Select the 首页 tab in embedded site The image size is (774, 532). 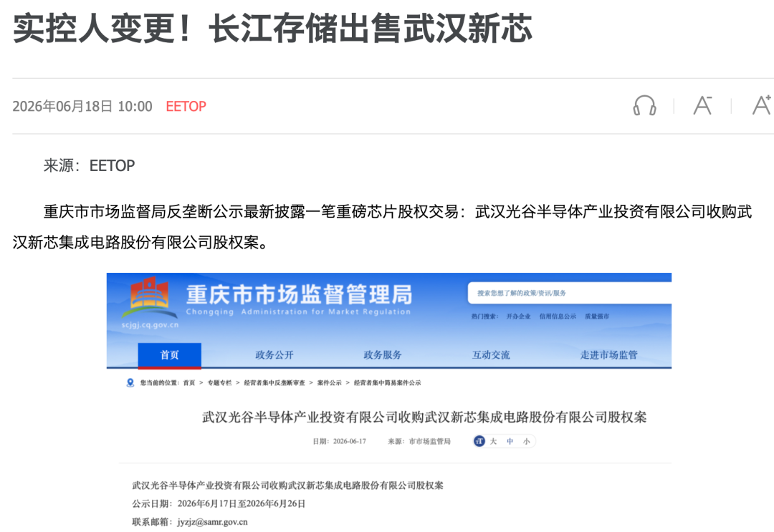(x=169, y=355)
